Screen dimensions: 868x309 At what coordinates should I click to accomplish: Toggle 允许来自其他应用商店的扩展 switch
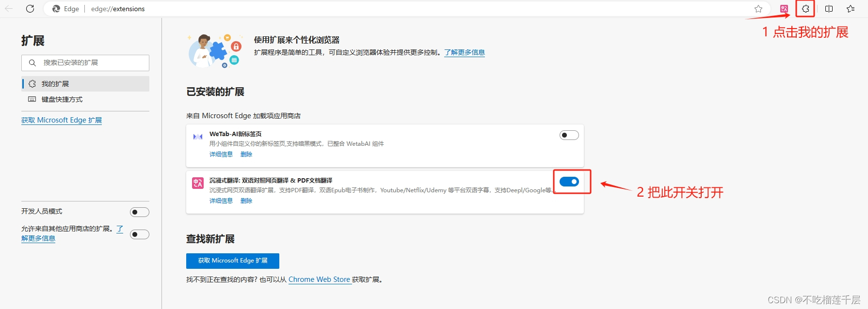(140, 234)
